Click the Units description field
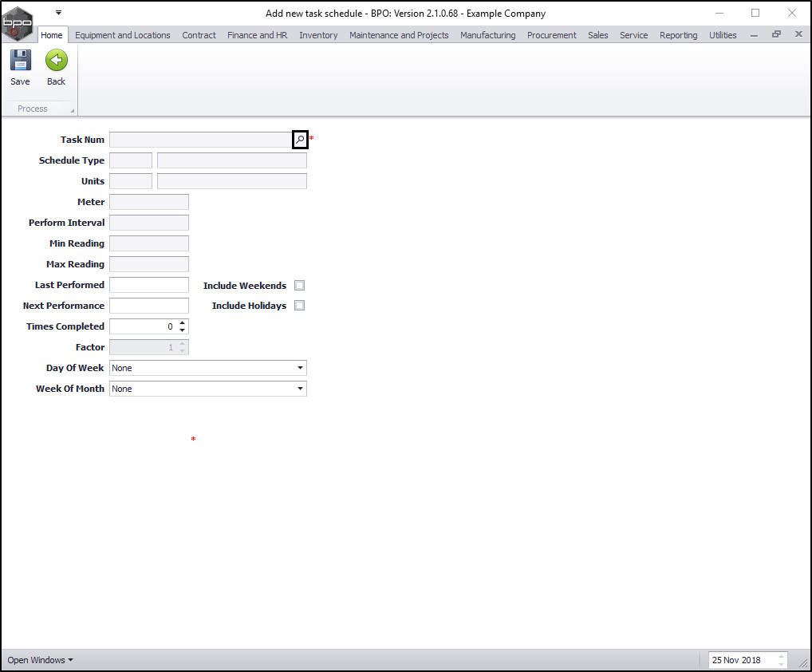 click(x=232, y=181)
